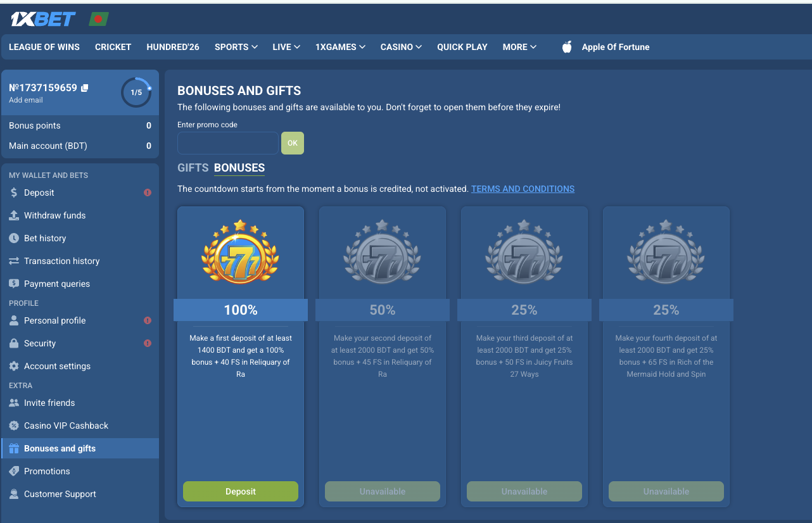This screenshot has width=812, height=523.
Task: Select the BONUSES tab
Action: point(239,168)
